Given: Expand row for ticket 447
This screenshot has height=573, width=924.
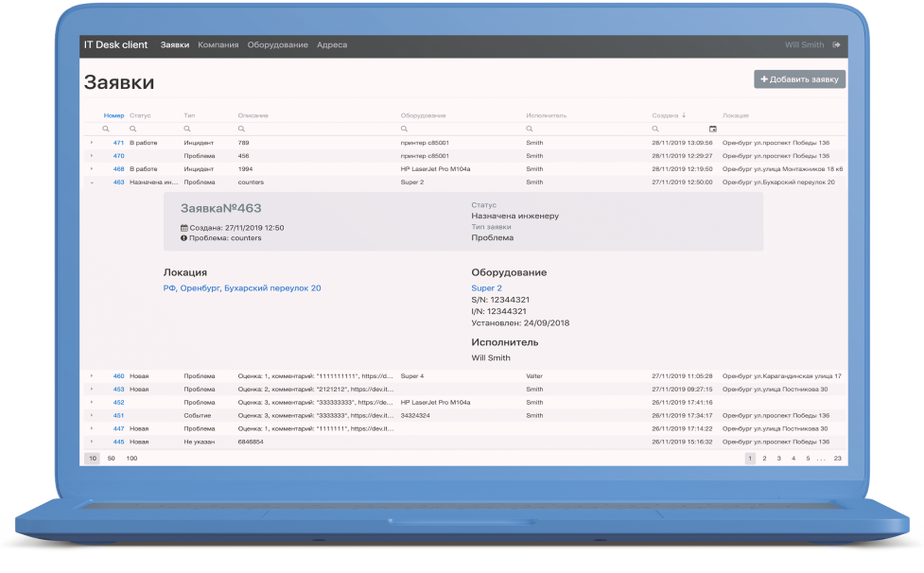Looking at the screenshot, I should coord(92,428).
